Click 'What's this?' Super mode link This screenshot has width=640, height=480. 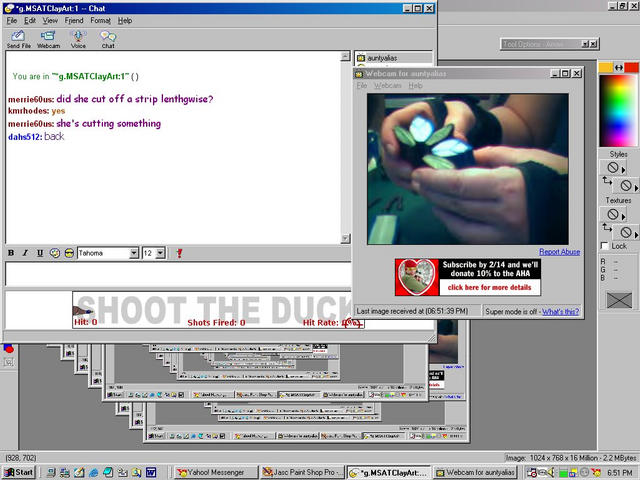click(560, 312)
